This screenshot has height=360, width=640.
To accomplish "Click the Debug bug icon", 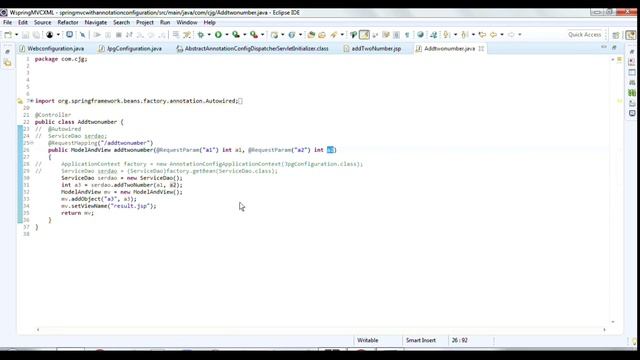I will [x=200, y=35].
